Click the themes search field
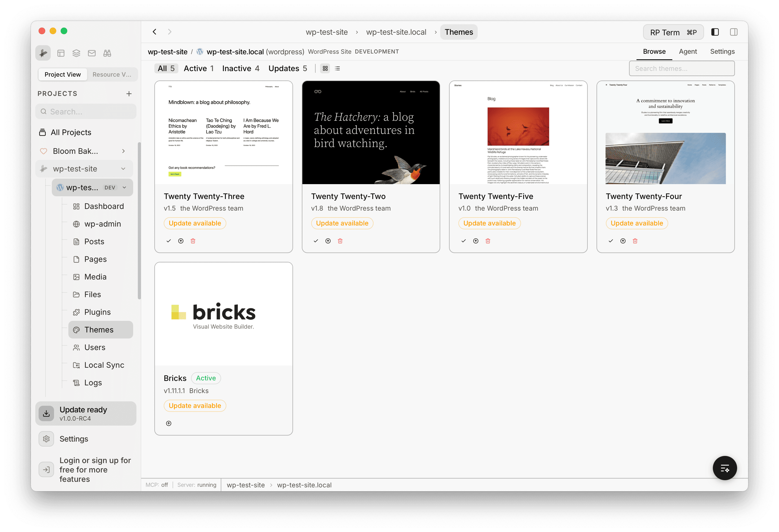The height and width of the screenshot is (532, 779). pyautogui.click(x=681, y=68)
